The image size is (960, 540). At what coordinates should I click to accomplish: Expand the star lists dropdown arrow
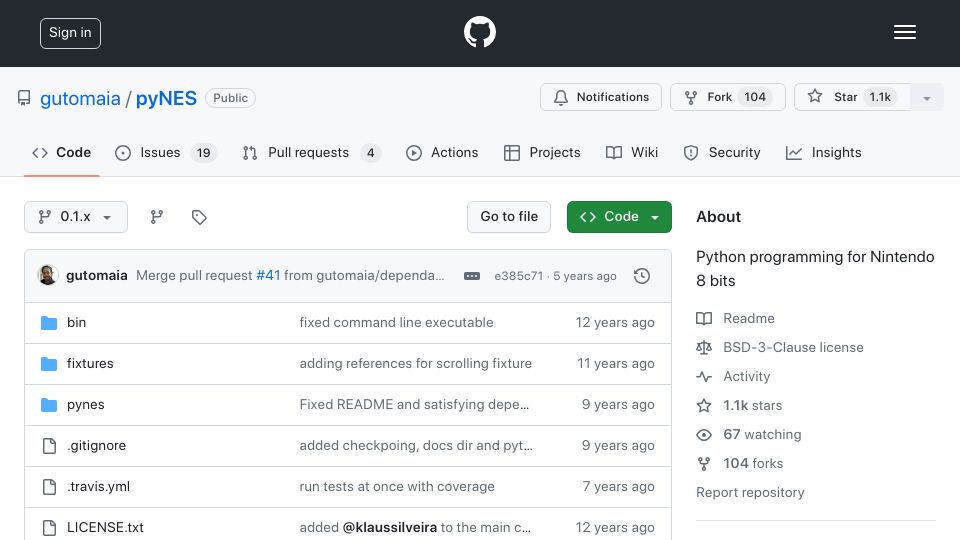(x=926, y=98)
